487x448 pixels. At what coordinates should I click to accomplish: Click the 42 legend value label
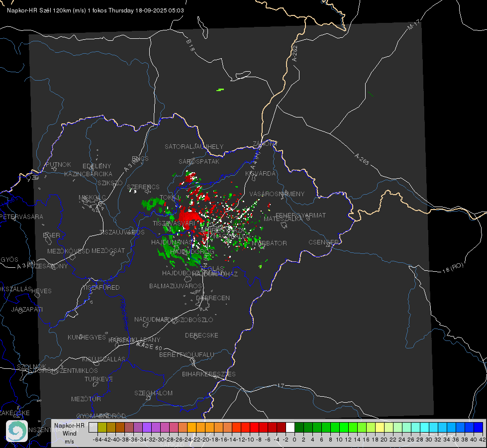(x=483, y=440)
